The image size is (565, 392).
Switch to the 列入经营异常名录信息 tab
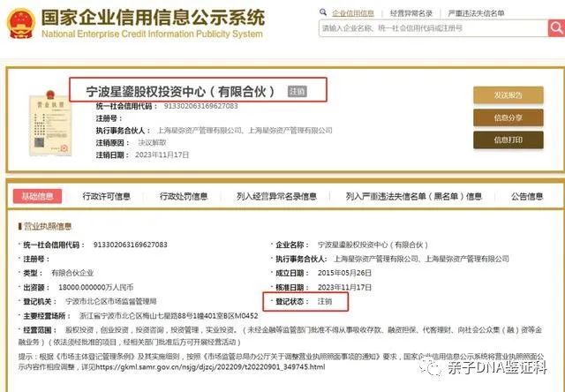pos(276,196)
